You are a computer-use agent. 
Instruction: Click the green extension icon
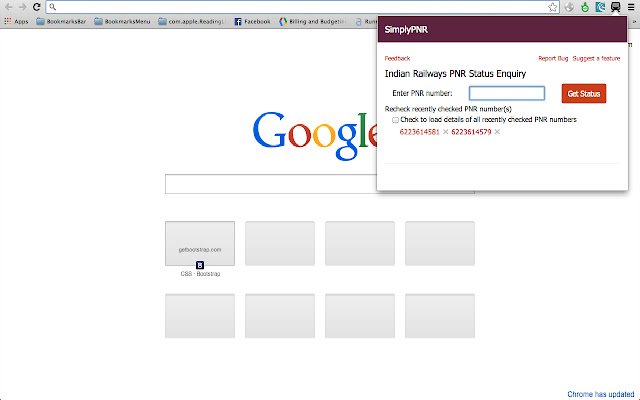click(x=585, y=7)
